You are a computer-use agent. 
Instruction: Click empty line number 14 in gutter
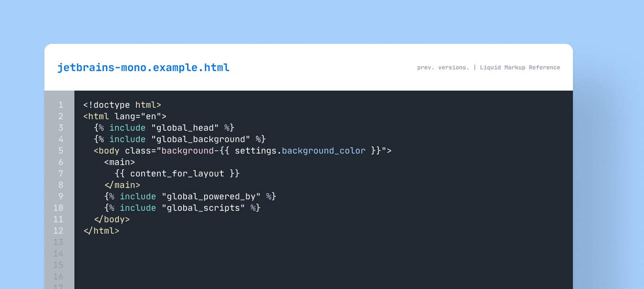tap(58, 254)
